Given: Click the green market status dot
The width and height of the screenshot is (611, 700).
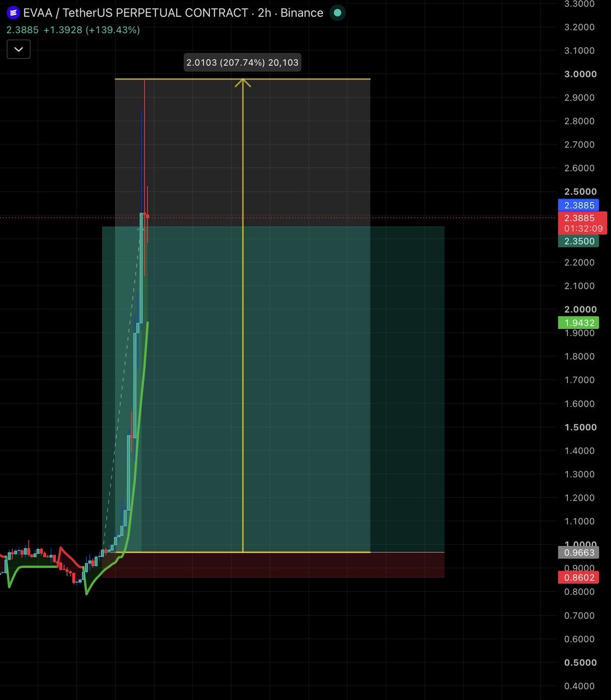Looking at the screenshot, I should 336,13.
